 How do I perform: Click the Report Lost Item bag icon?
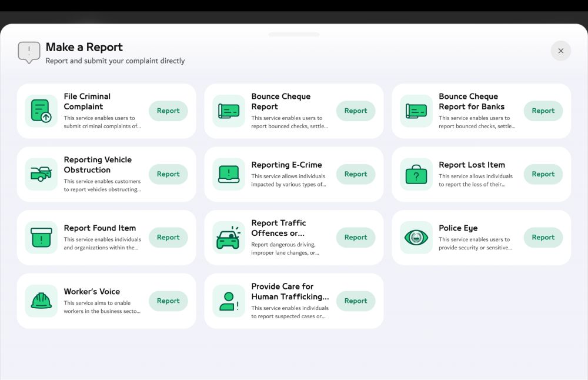pyautogui.click(x=416, y=174)
